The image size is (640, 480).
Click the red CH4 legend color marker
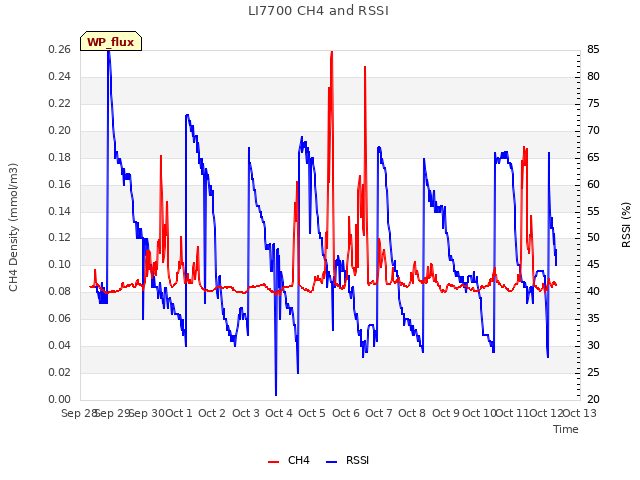(273, 462)
